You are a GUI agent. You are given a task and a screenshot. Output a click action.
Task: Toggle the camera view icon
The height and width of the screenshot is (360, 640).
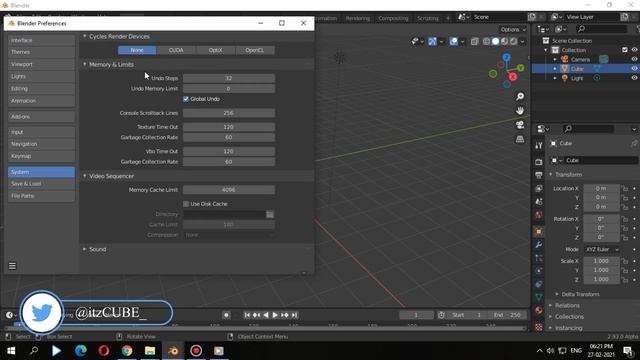520,125
